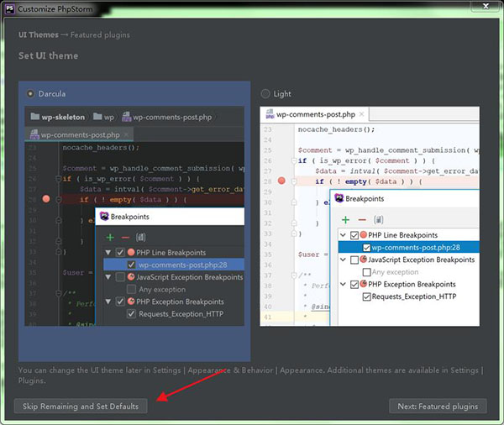504x425 pixels.
Task: Click the group-by icon in Light Breakpoints toolbar
Action: click(378, 220)
